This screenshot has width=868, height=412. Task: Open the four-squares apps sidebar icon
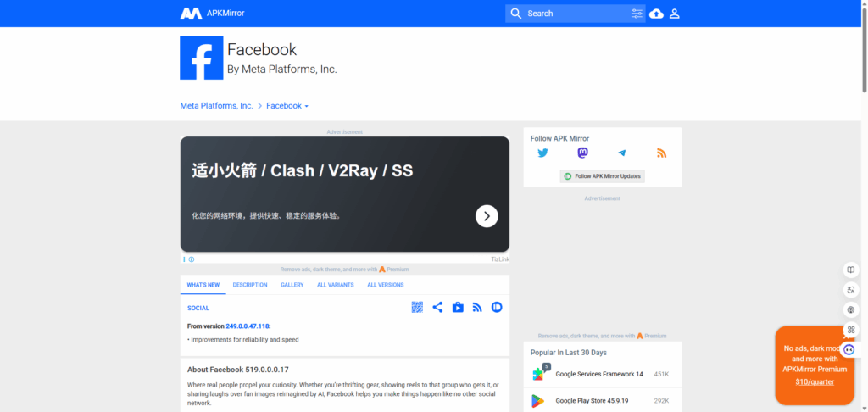[x=851, y=330]
